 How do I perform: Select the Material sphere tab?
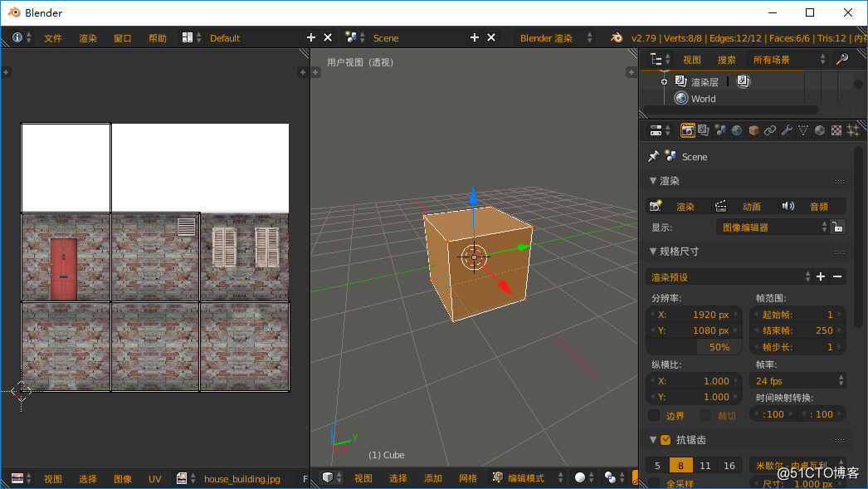tap(820, 130)
